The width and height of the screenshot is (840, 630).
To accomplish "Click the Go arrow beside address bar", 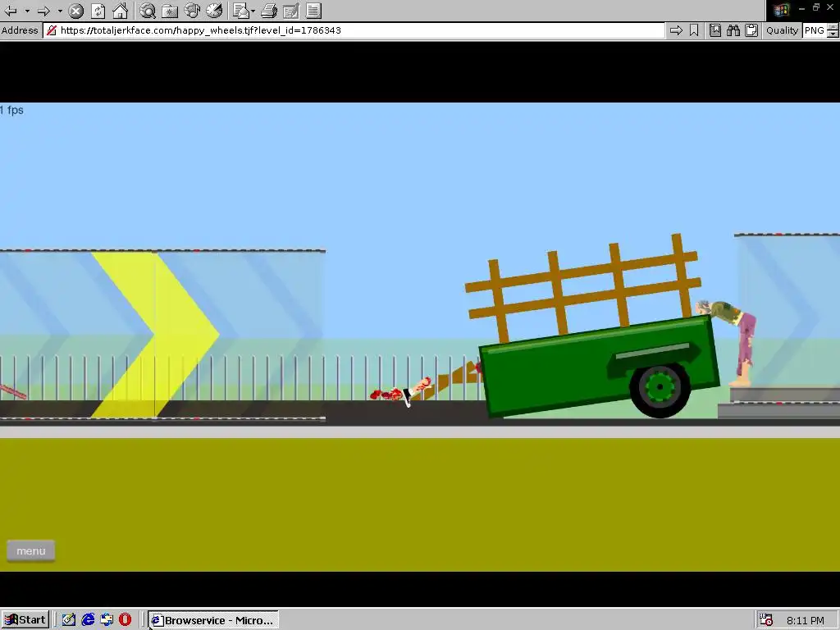I will (x=676, y=30).
